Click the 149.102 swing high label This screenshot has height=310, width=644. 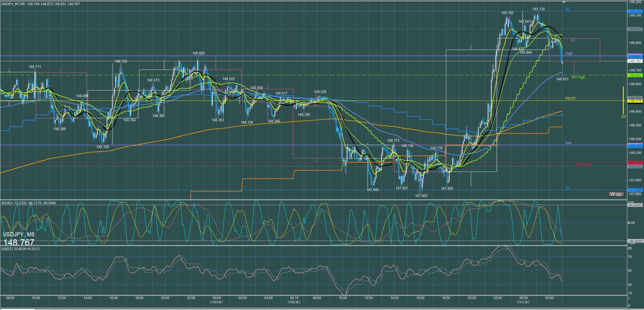point(507,13)
